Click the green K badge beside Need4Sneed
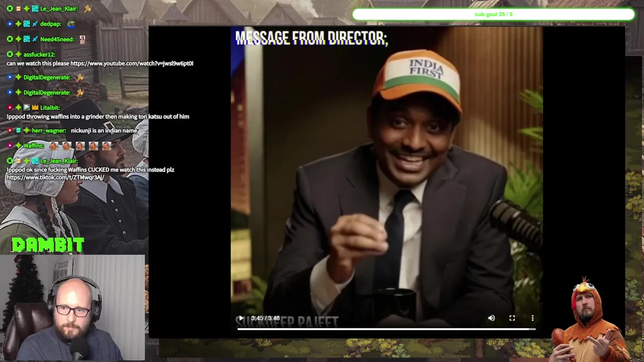 pos(10,39)
